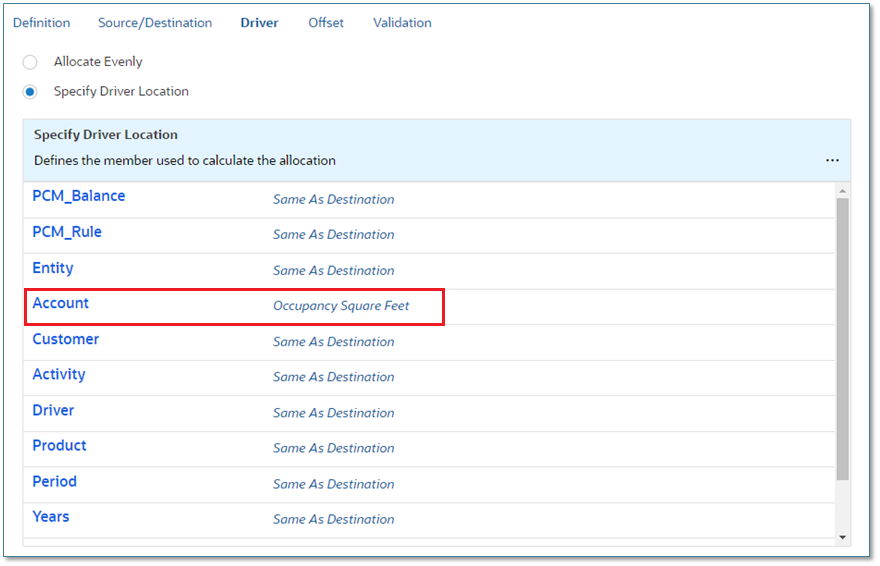
Task: Click the scrollbar down arrow
Action: point(842,537)
